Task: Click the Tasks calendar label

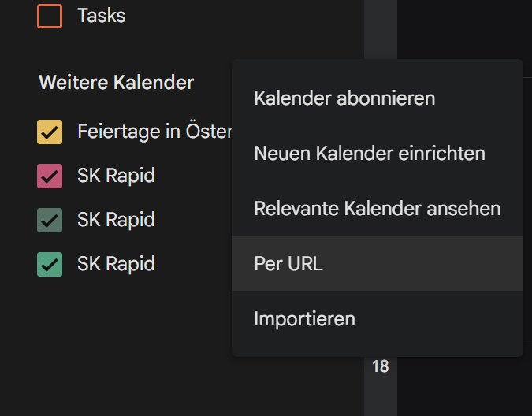Action: click(x=101, y=15)
